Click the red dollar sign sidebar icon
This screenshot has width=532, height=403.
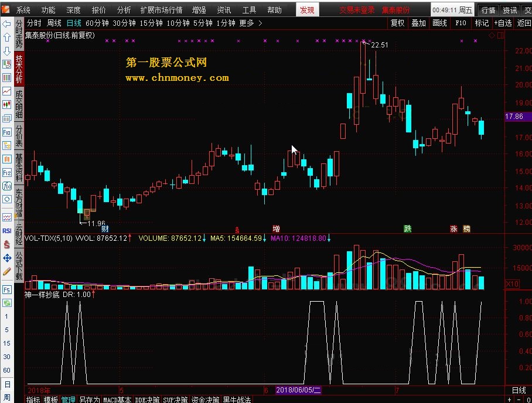tap(6, 244)
